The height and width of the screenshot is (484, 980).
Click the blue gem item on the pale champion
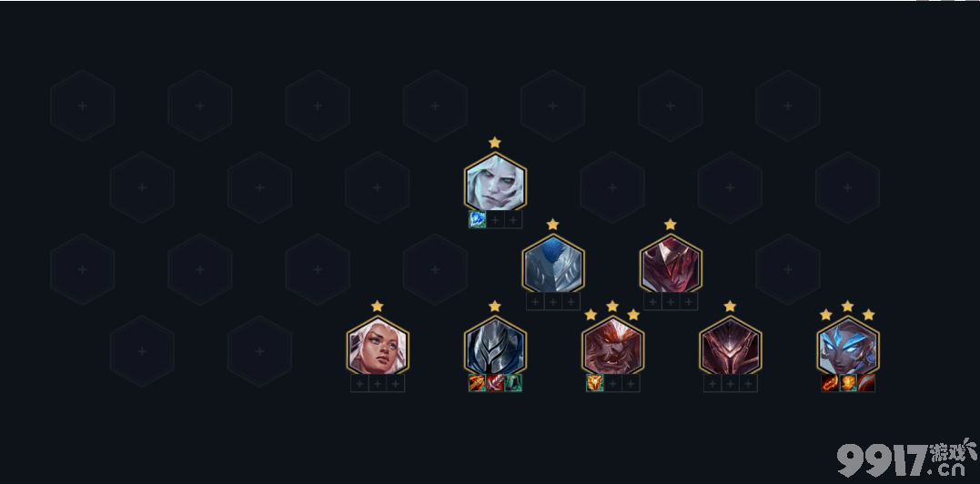point(478,219)
